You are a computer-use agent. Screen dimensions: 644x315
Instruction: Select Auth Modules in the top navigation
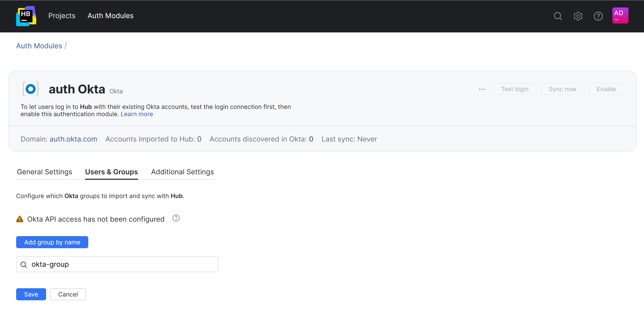[110, 16]
